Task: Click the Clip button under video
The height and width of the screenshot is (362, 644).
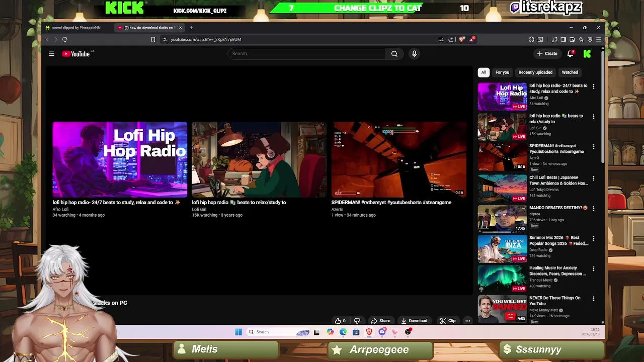Action: tap(447, 321)
